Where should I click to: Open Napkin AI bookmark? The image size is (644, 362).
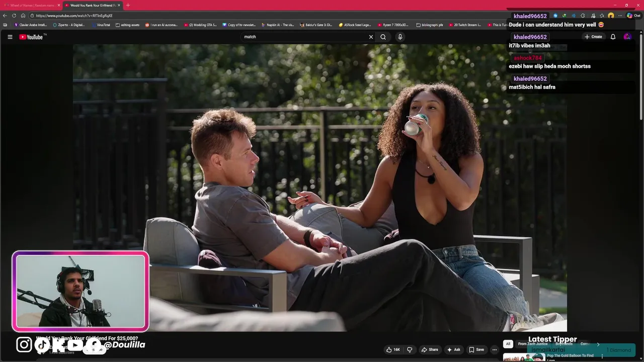click(278, 25)
